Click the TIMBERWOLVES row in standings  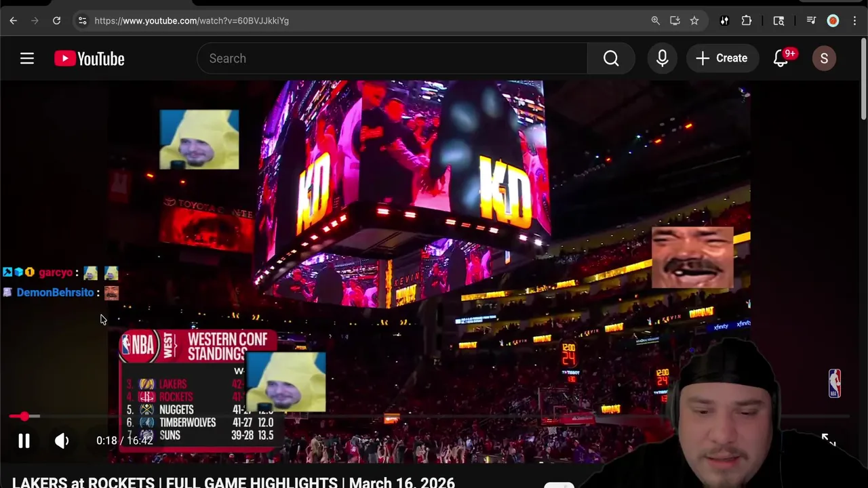[200, 422]
